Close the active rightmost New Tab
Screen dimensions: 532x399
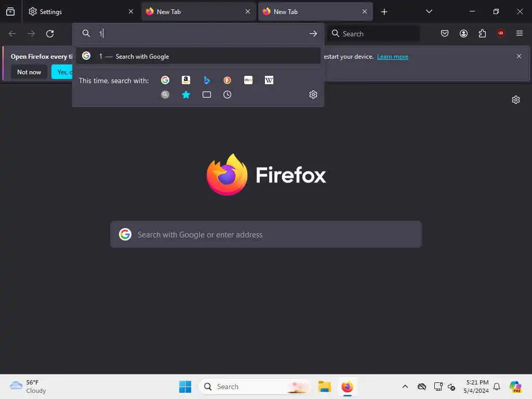pos(365,11)
